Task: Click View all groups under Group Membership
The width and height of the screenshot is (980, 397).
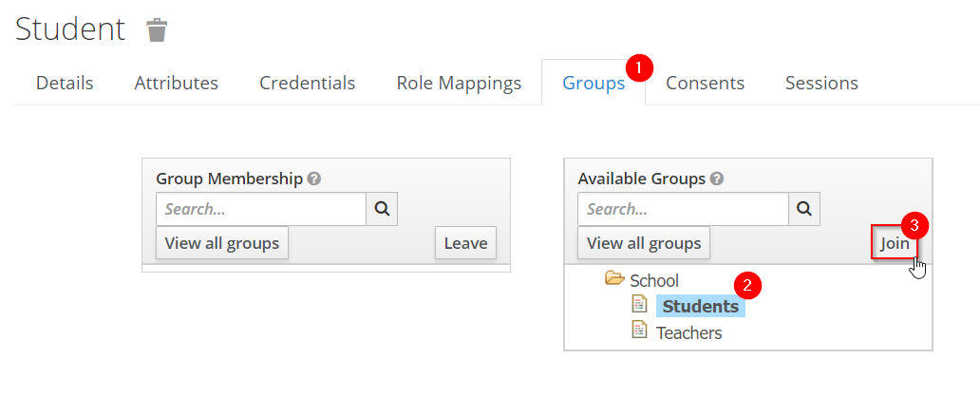Action: (222, 243)
